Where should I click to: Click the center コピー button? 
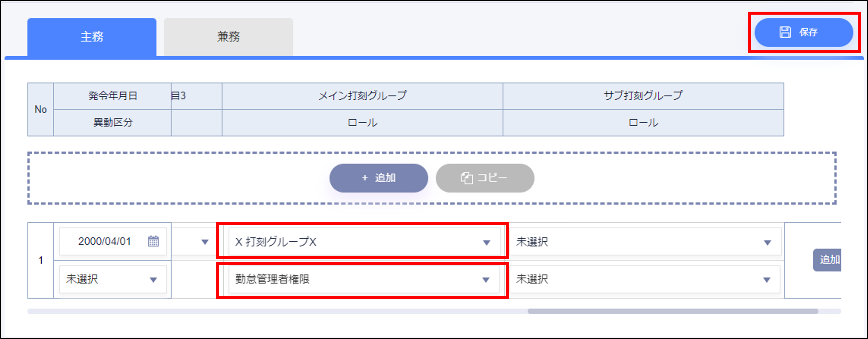[485, 178]
